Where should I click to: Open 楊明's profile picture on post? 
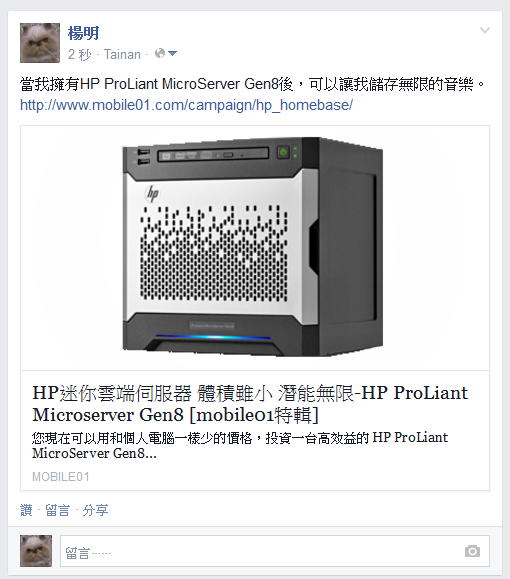click(x=40, y=43)
